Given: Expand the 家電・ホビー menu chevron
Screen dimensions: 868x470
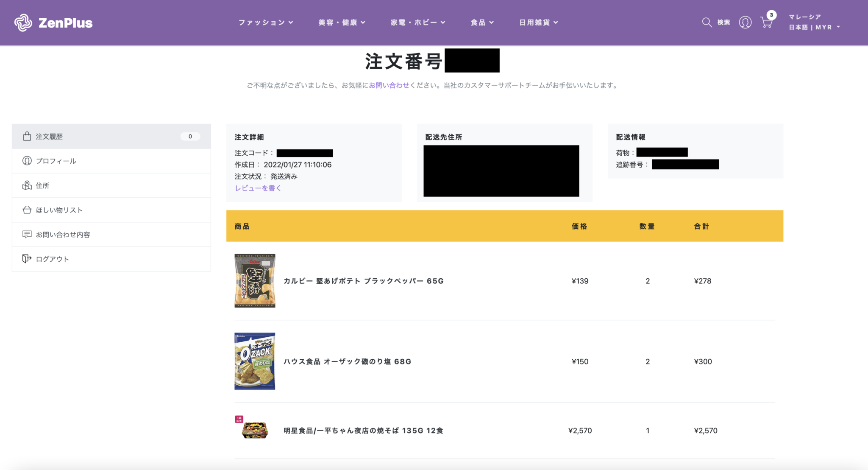Looking at the screenshot, I should coord(442,22).
